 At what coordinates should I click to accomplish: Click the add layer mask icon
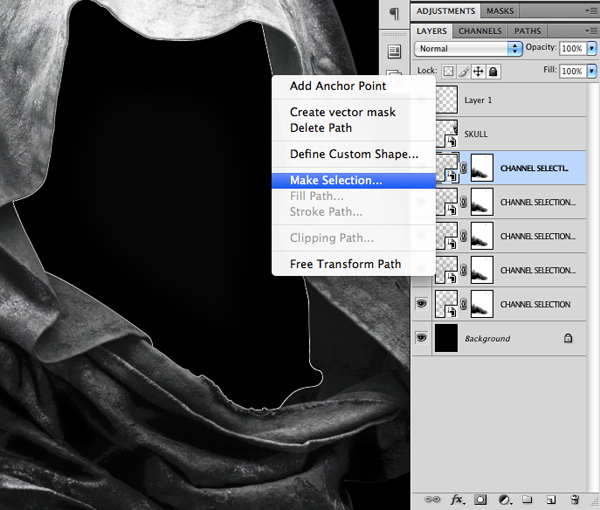480,498
